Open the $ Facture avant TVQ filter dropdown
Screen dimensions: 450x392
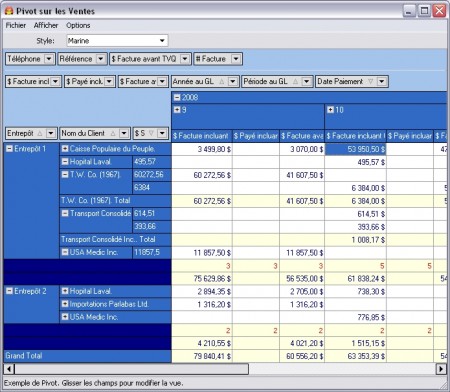185,59
